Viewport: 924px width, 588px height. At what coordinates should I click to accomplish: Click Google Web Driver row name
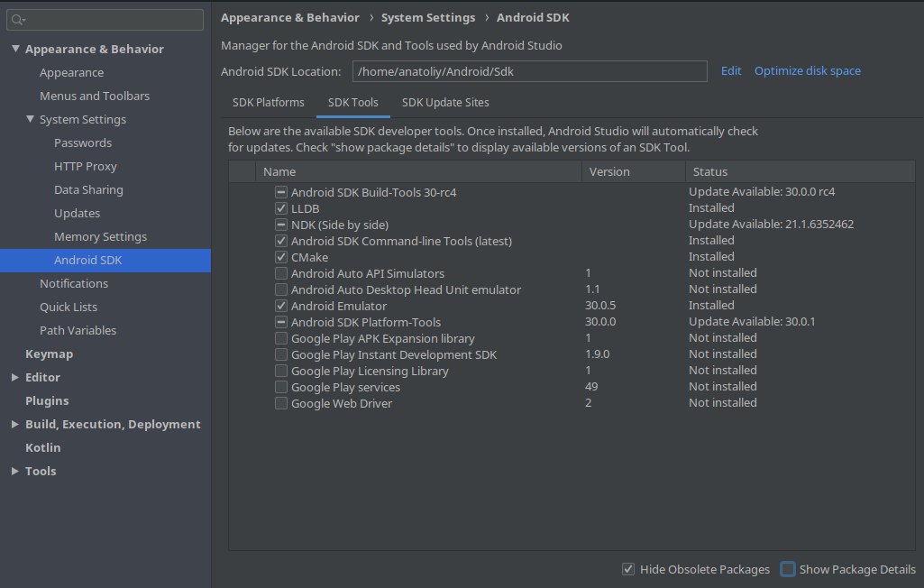point(341,403)
